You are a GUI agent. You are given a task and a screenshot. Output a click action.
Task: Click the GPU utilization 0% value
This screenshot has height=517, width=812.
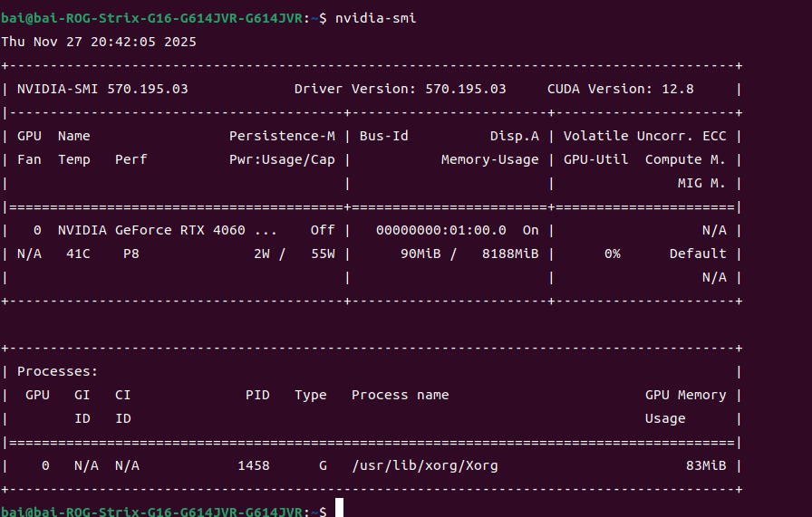612,254
